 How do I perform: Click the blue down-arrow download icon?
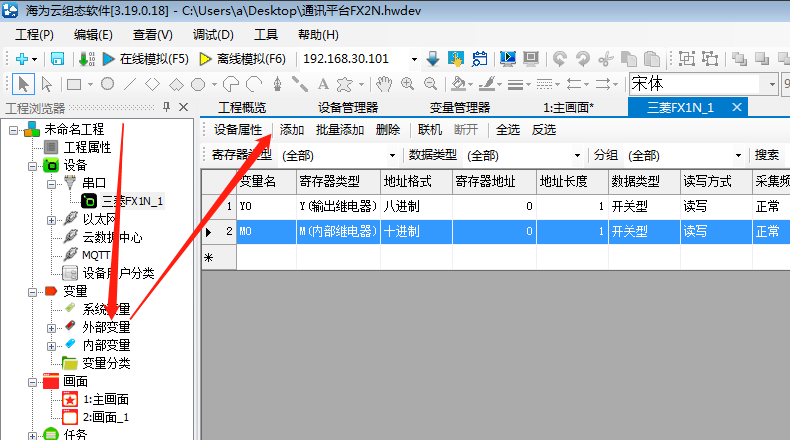pyautogui.click(x=432, y=59)
